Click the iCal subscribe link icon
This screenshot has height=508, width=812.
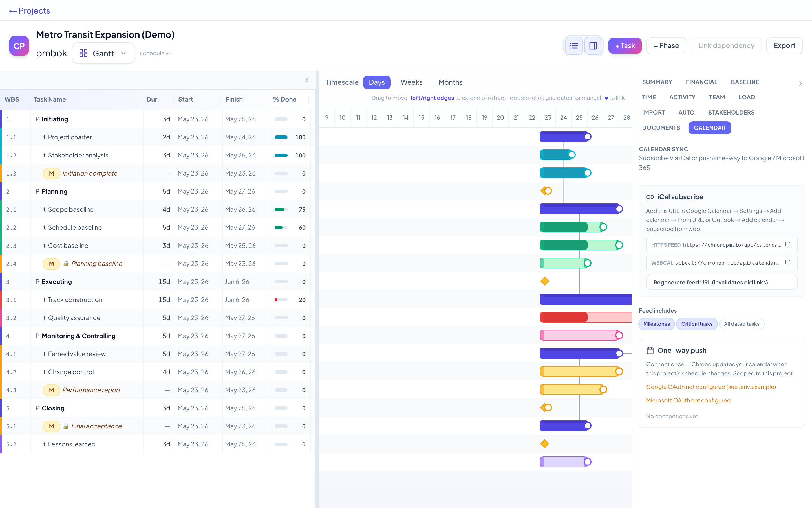point(650,197)
